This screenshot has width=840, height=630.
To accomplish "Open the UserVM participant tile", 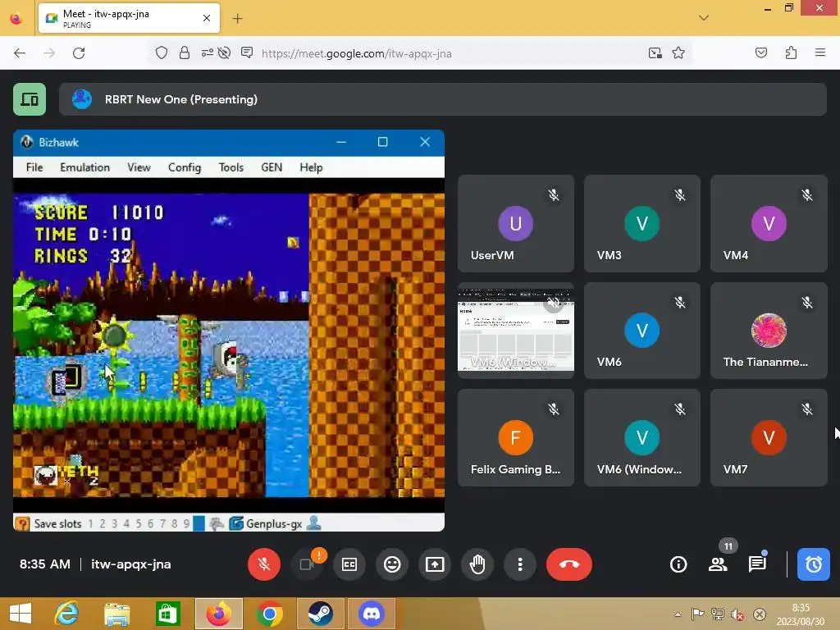I will coord(516,223).
